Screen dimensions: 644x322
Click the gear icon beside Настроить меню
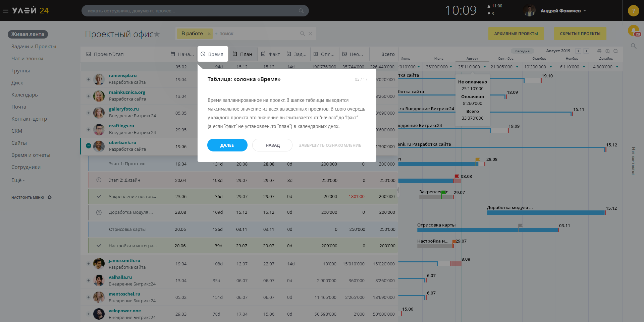50,197
